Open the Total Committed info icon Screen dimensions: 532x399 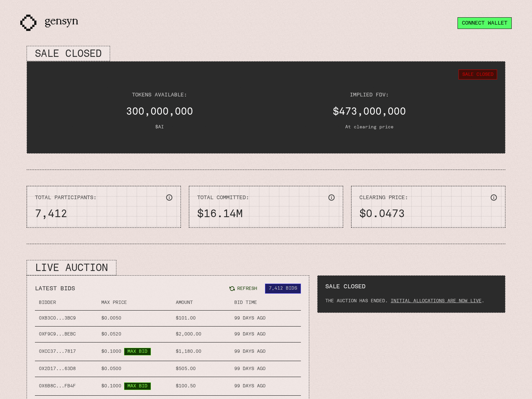(332, 198)
